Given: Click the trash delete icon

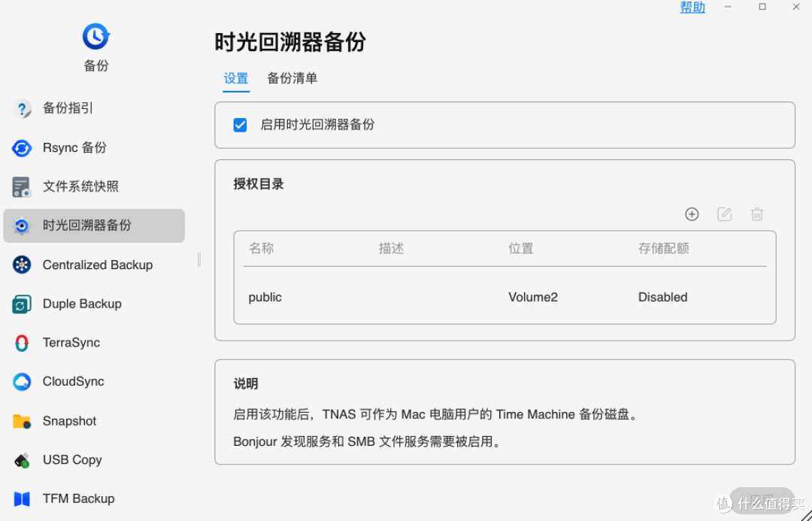Looking at the screenshot, I should pyautogui.click(x=757, y=214).
